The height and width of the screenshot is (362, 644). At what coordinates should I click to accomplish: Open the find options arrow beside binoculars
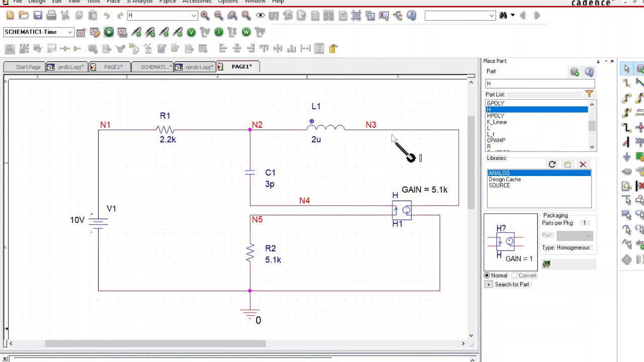pos(512,16)
